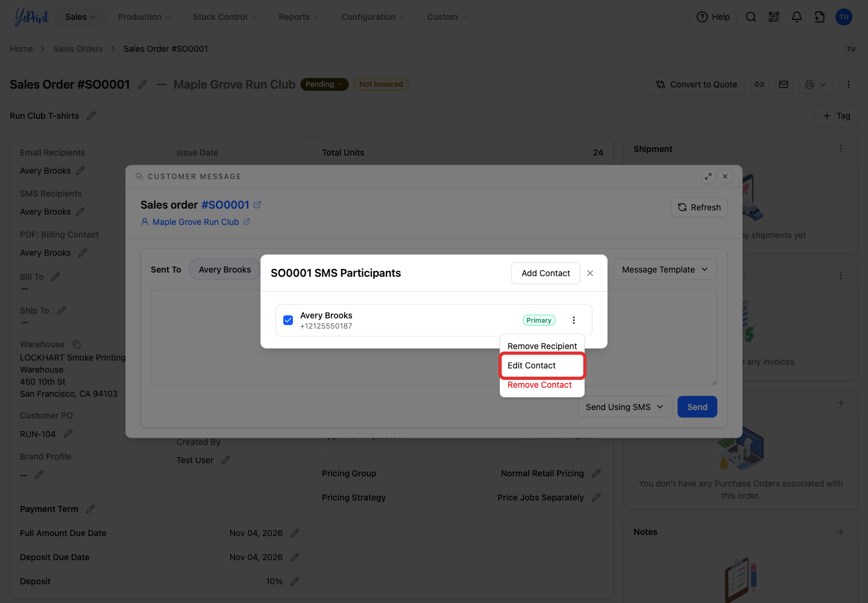The width and height of the screenshot is (868, 603).
Task: Click Convert to Quote
Action: 696,84
